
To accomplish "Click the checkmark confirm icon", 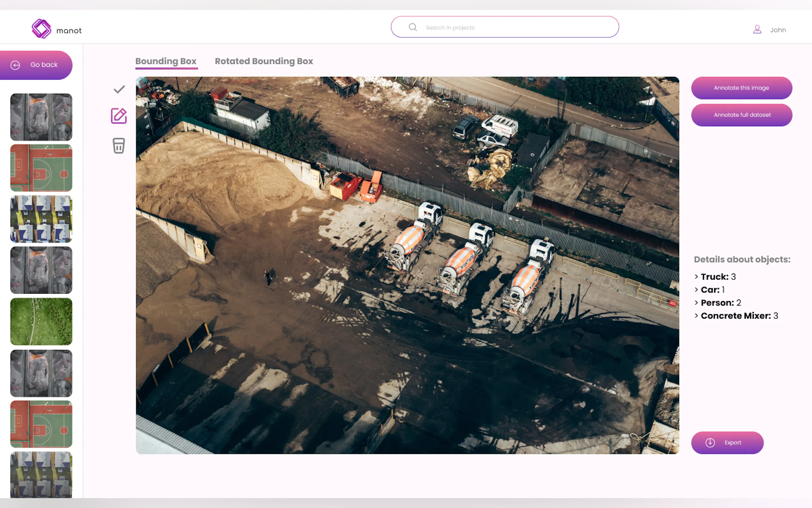I will point(119,89).
